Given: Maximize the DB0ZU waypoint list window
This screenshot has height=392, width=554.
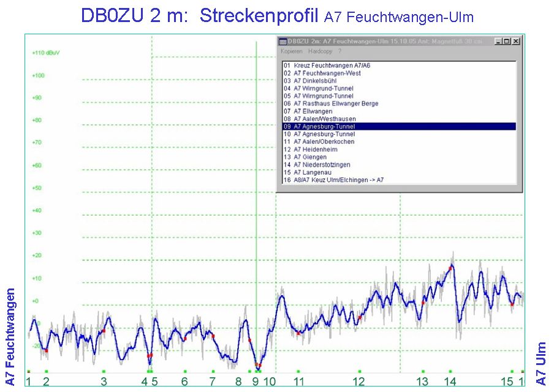Looking at the screenshot, I should [x=507, y=41].
